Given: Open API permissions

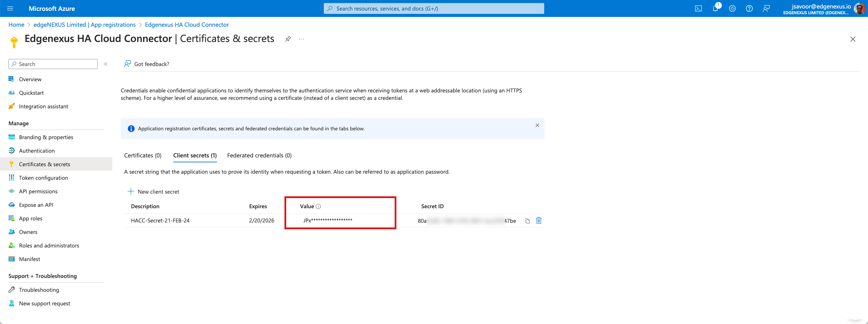Looking at the screenshot, I should (38, 191).
